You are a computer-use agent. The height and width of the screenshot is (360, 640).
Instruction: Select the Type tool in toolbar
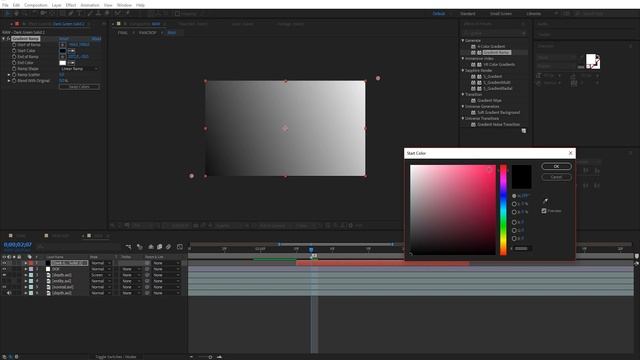pos(80,13)
